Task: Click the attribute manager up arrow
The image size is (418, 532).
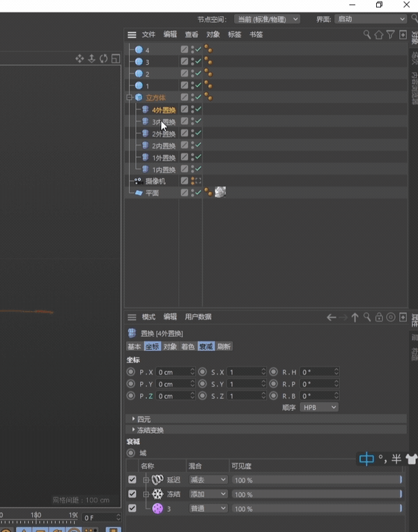Action: (355, 318)
